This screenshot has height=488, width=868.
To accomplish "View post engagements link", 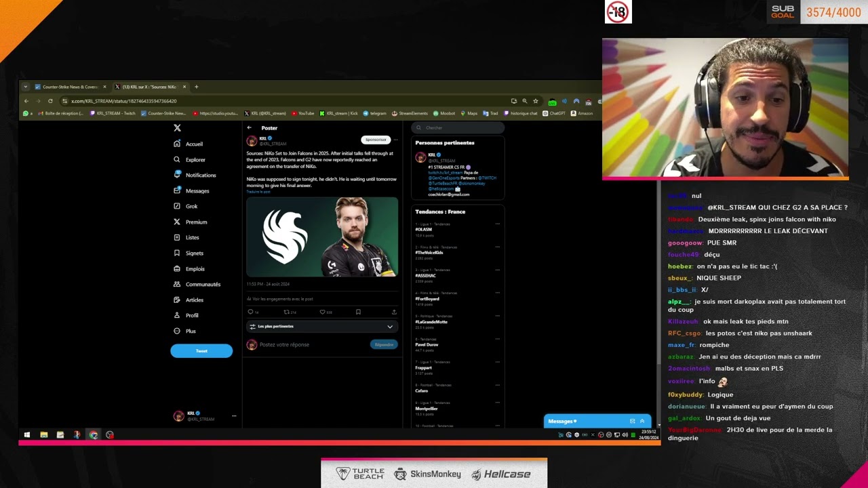I will coord(280,298).
